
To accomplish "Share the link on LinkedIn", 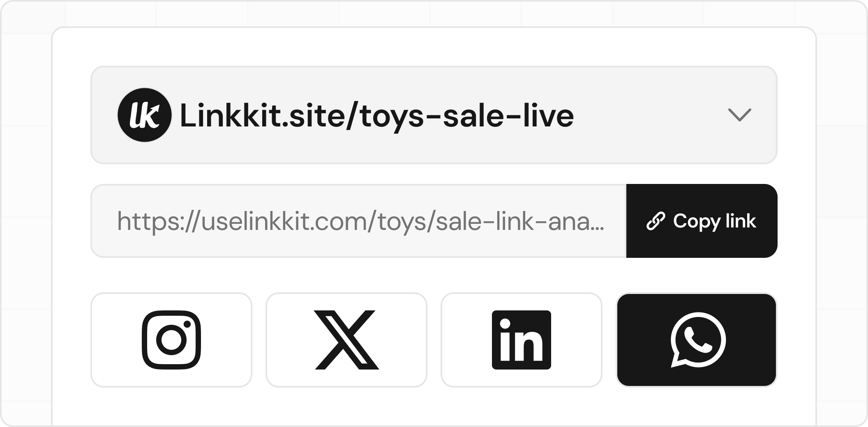I will pos(521,340).
